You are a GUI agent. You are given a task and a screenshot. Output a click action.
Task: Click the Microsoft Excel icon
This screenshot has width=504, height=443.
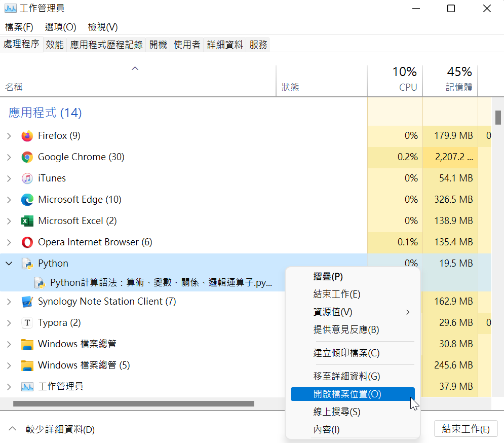tap(27, 221)
